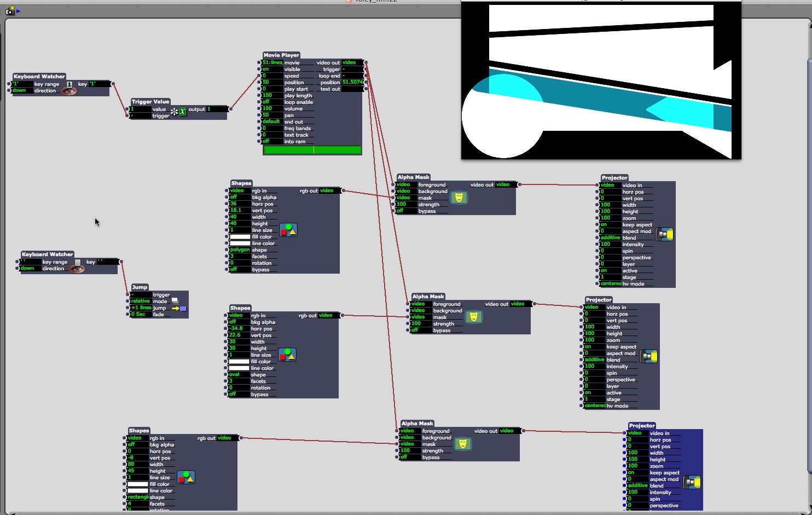
Task: Toggle bkg alpha on the polygon Shapes actor
Action: click(240, 198)
